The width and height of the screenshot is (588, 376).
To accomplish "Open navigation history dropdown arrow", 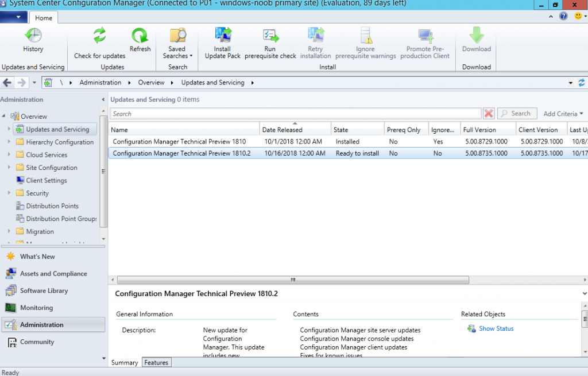I will coord(34,83).
